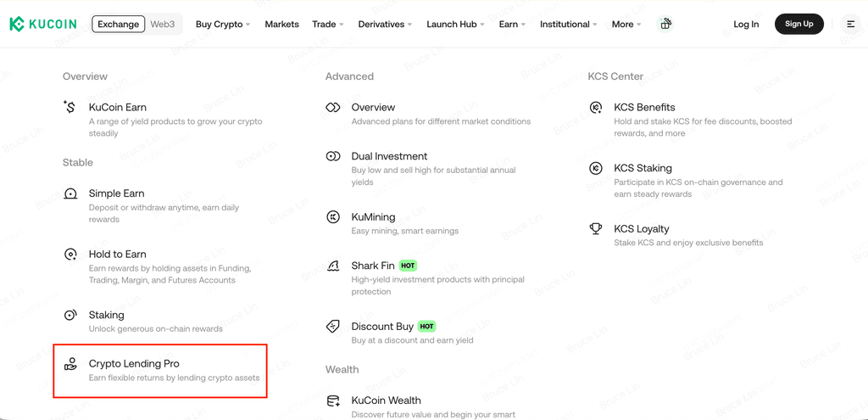Click the KuMining icon

point(332,217)
